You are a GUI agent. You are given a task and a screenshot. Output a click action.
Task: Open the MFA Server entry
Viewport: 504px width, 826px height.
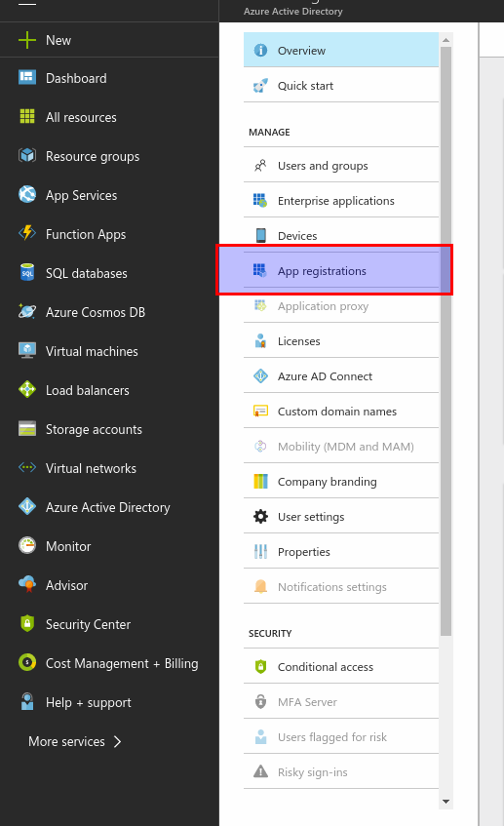click(x=341, y=702)
